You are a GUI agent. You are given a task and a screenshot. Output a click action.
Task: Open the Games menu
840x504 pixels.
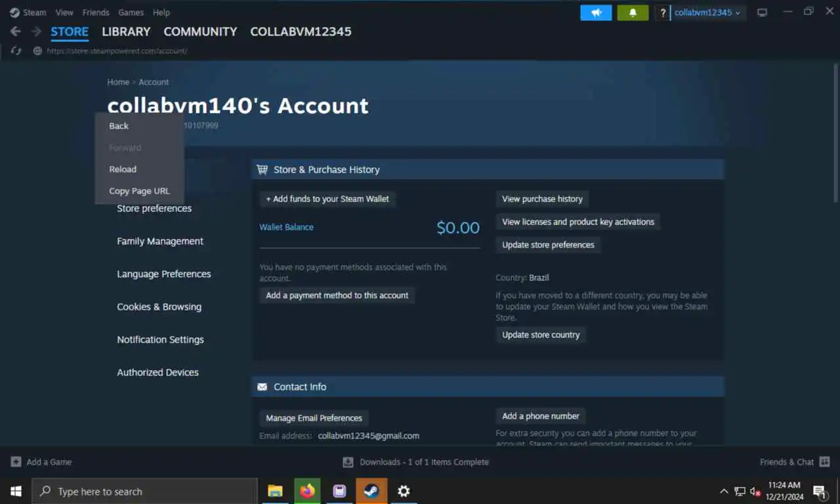pyautogui.click(x=131, y=12)
